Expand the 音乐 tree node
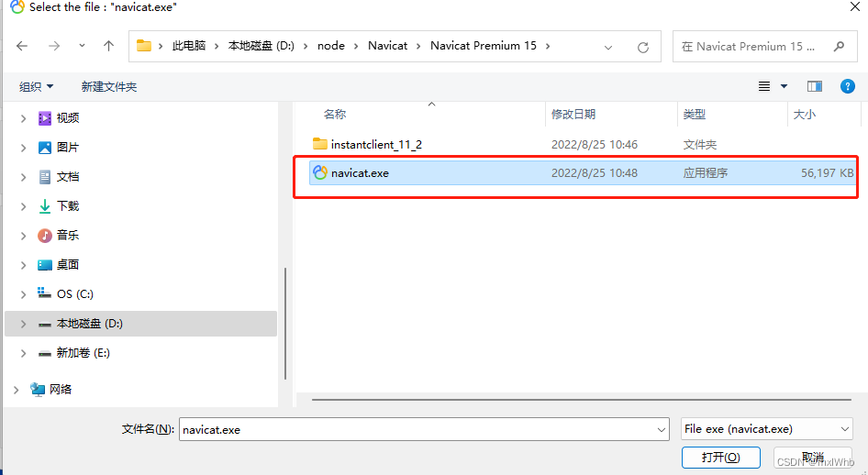The height and width of the screenshot is (475, 868). tap(23, 236)
